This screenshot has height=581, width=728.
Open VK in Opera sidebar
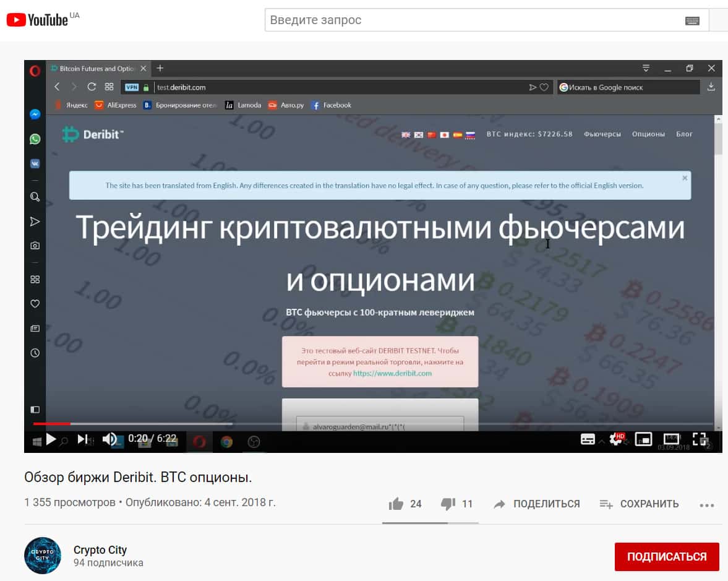click(x=35, y=163)
